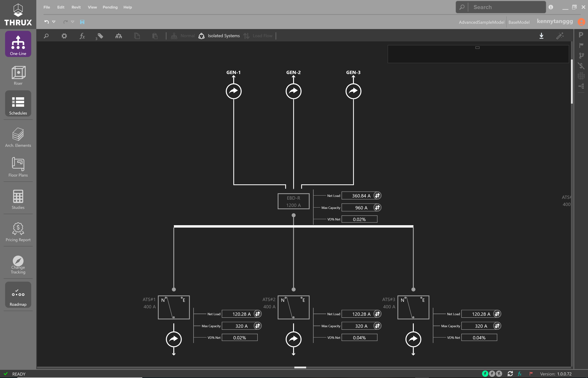588x378 pixels.
Task: Click the P icon in right sidebar
Action: [x=581, y=35]
